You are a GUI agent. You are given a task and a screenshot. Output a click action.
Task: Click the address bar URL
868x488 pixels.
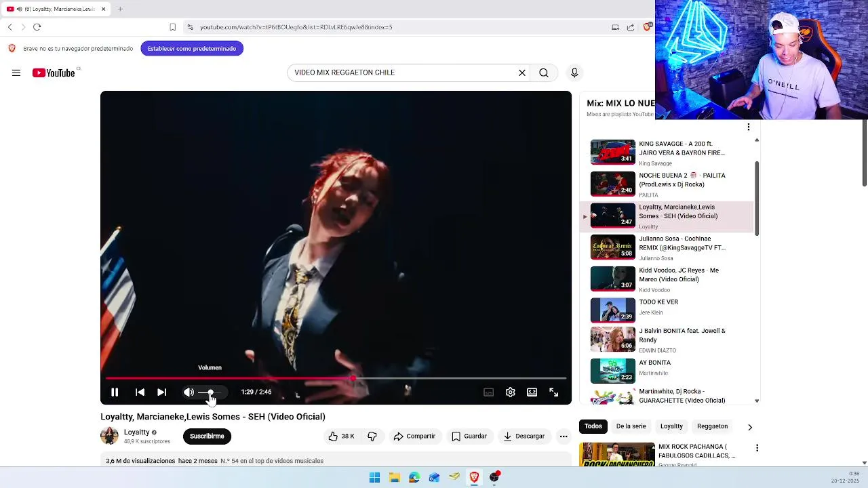(296, 27)
